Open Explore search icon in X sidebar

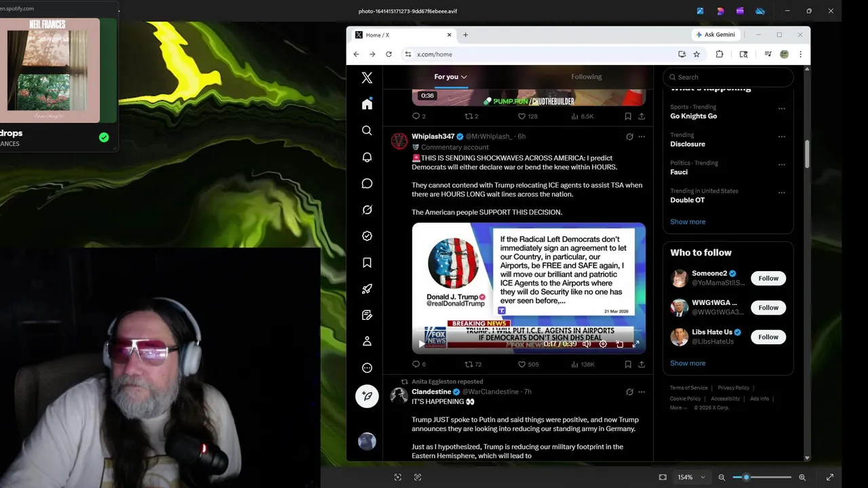click(367, 130)
